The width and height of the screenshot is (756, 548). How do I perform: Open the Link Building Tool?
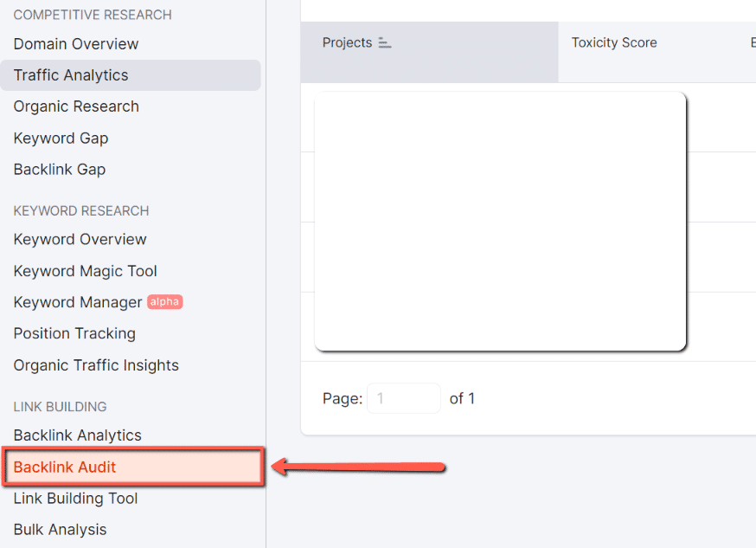pos(75,499)
